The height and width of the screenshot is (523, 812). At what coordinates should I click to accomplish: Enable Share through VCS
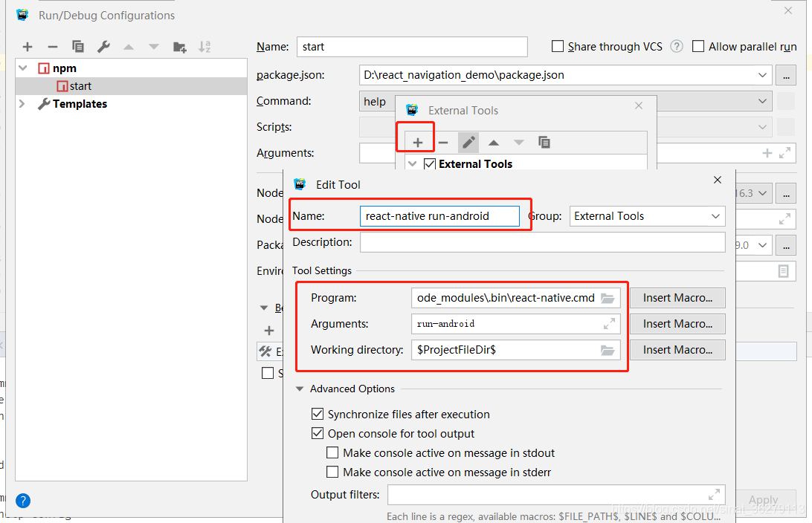tap(558, 46)
